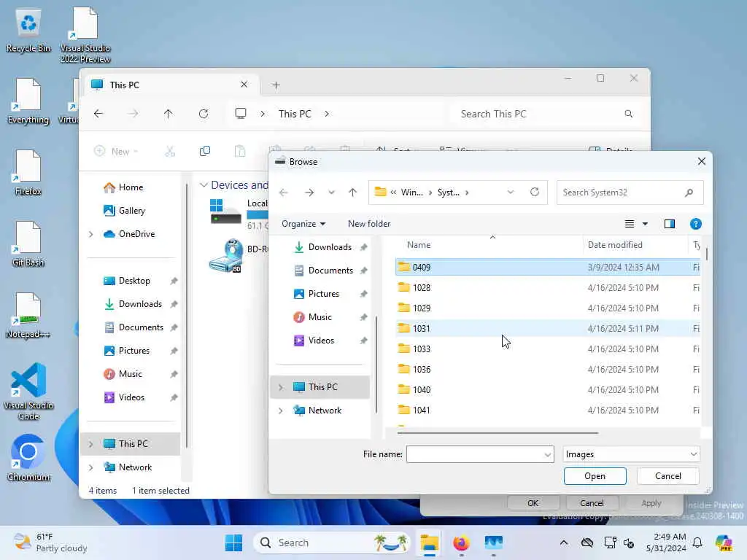
Task: Click the Date modified column header
Action: tap(635, 245)
